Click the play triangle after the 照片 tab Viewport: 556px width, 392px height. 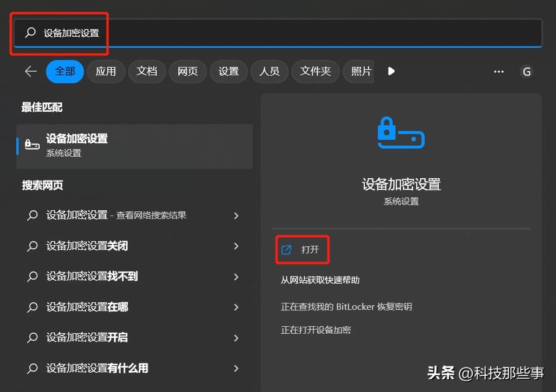[x=390, y=71]
